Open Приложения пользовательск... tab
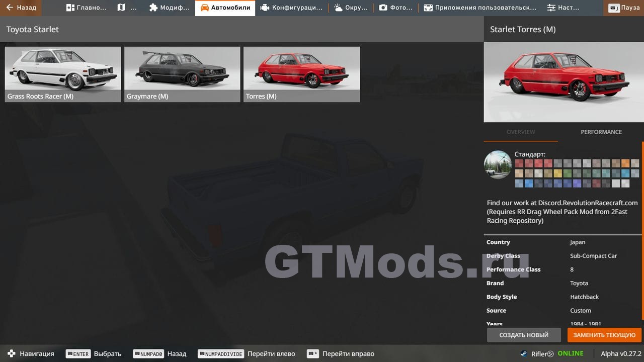Image resolution: width=644 pixels, height=362 pixels. [480, 8]
